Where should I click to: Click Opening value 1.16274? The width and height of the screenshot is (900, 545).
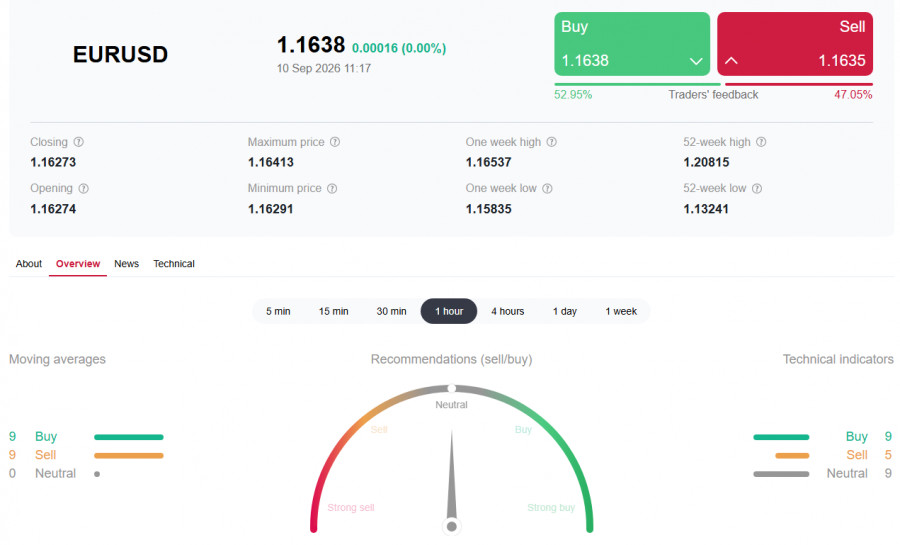(x=53, y=209)
